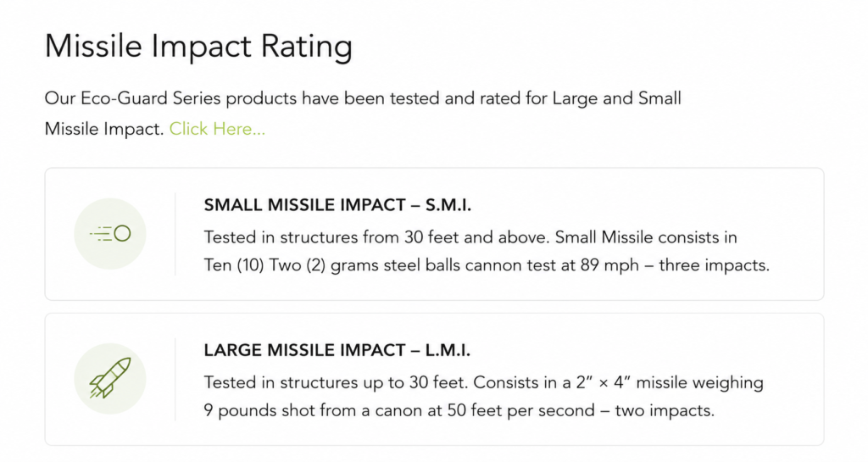This screenshot has width=868, height=462.
Task: Click the "SMALL MISSILE IMPACT" card title
Action: coord(305,205)
